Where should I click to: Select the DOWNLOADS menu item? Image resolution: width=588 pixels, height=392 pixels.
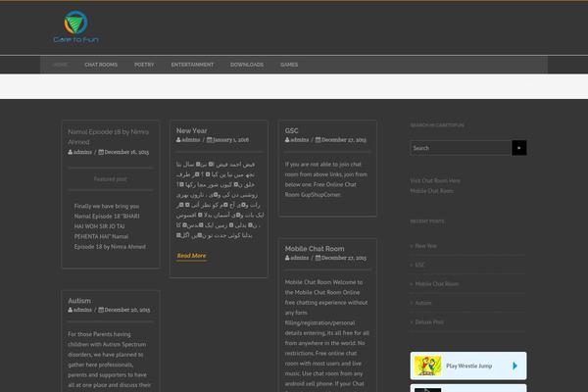point(247,65)
